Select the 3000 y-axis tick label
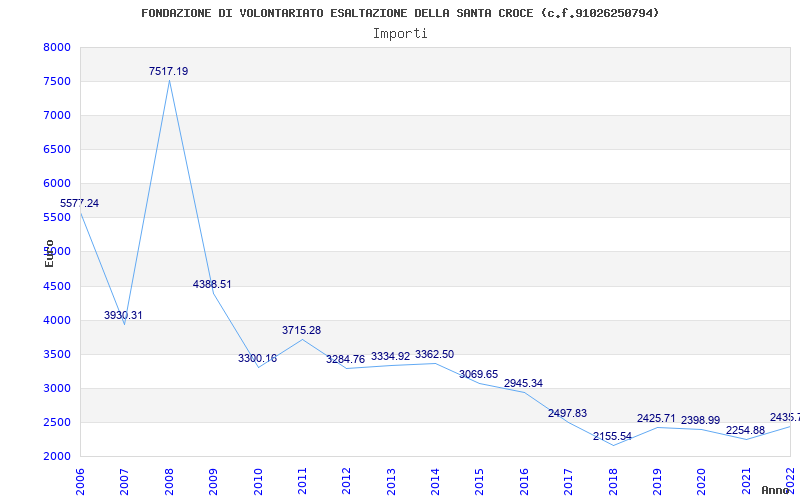The image size is (800, 500). [57, 388]
